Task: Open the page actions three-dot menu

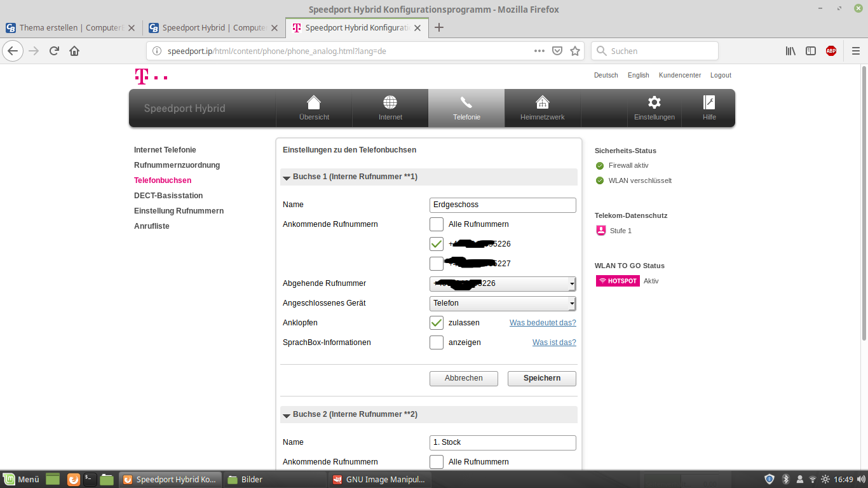Action: tap(539, 51)
